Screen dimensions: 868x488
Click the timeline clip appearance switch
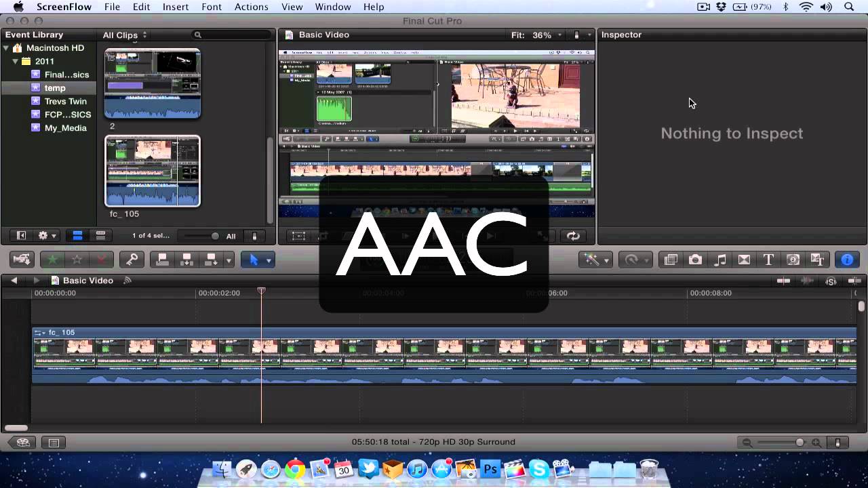(838, 443)
